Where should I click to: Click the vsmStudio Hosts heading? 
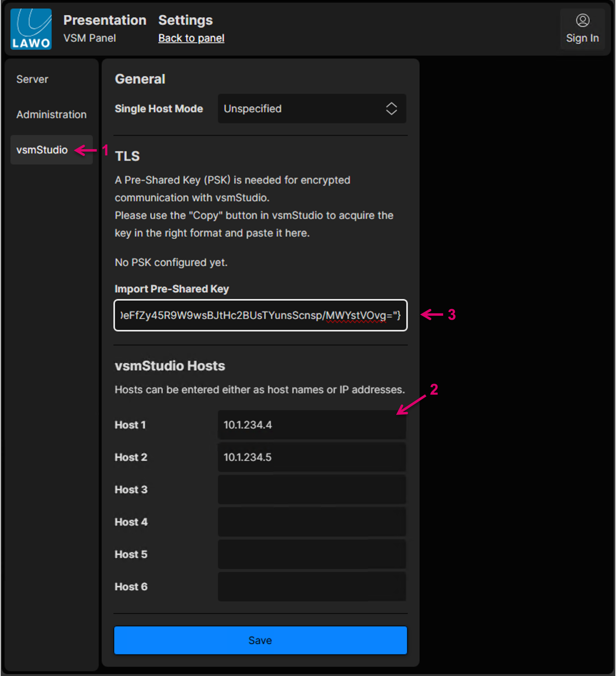tap(170, 366)
